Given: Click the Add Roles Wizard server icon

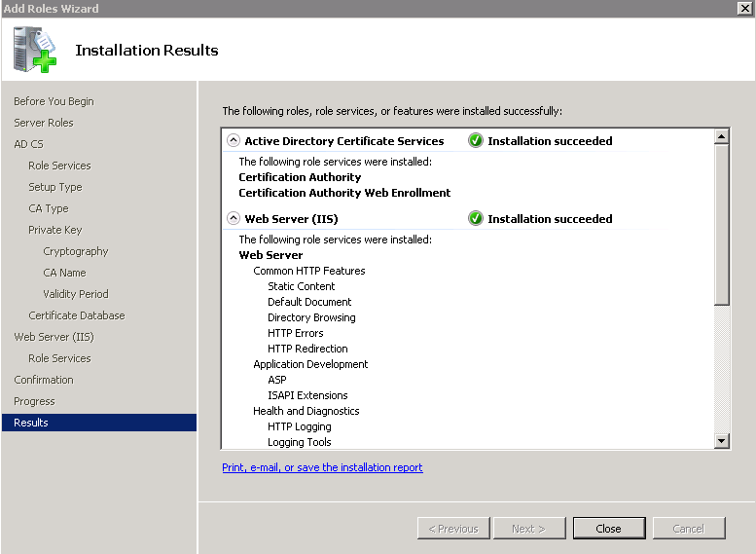Looking at the screenshot, I should pos(34,50).
